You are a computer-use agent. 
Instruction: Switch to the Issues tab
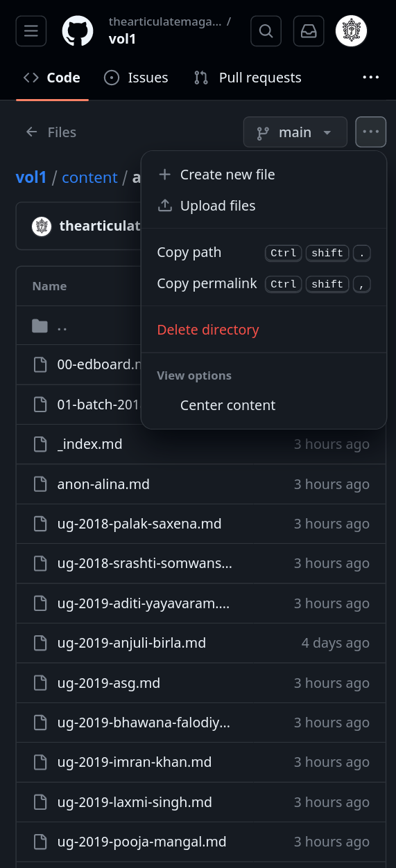[136, 78]
